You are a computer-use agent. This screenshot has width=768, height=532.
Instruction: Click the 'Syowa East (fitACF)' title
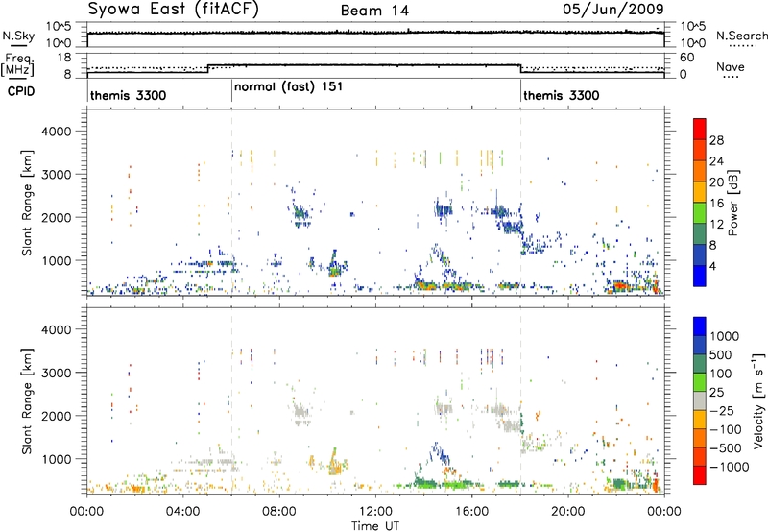pos(173,9)
